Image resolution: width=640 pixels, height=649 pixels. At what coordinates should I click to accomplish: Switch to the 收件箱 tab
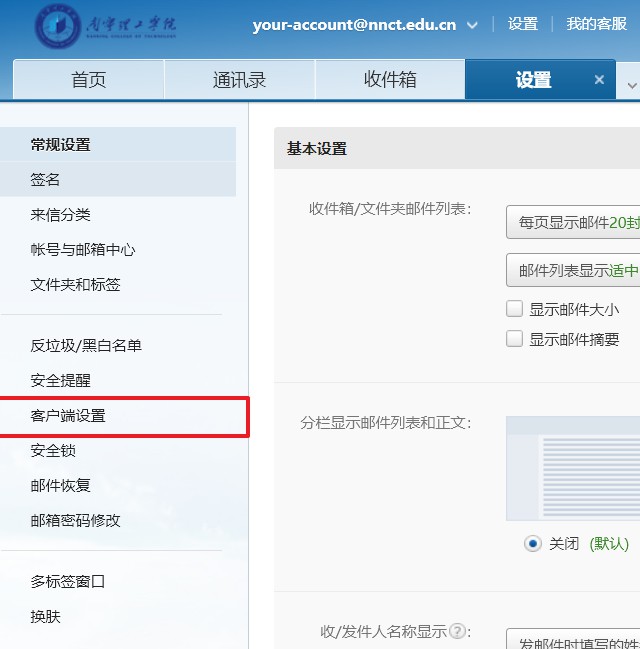coord(390,80)
